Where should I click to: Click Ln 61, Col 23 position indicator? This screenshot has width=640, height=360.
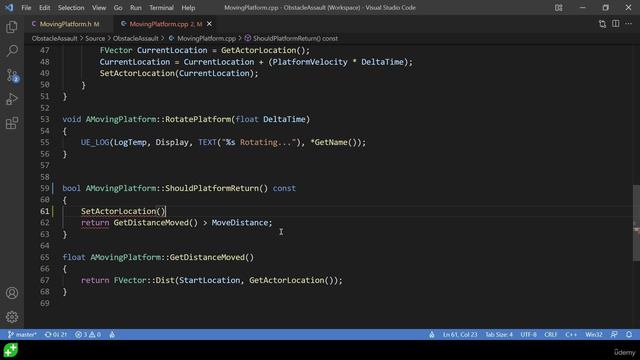[x=460, y=334]
